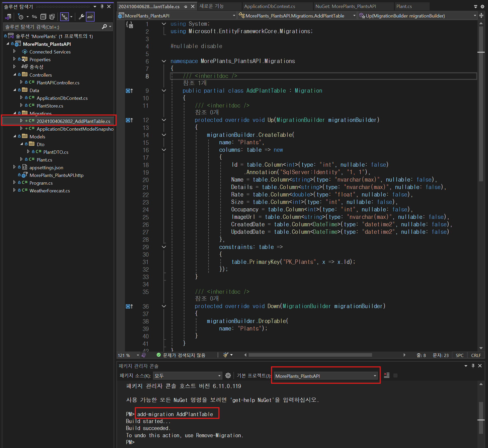Focus the Solution Explorer search box

pyautogui.click(x=53, y=27)
